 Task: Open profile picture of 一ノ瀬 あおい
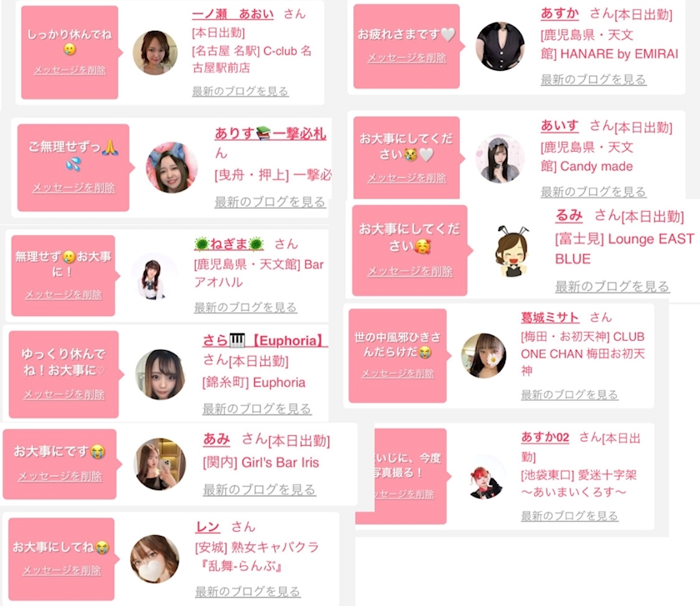coord(155,53)
